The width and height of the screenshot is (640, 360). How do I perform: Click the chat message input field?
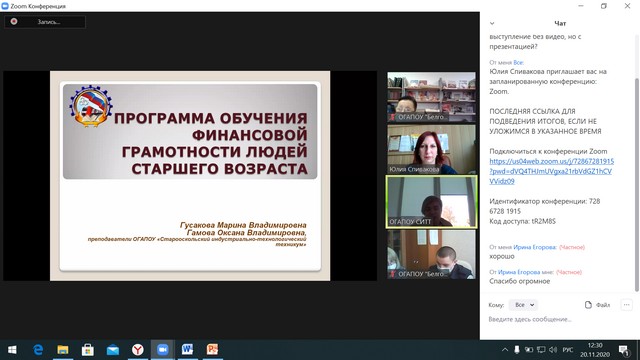point(559,319)
